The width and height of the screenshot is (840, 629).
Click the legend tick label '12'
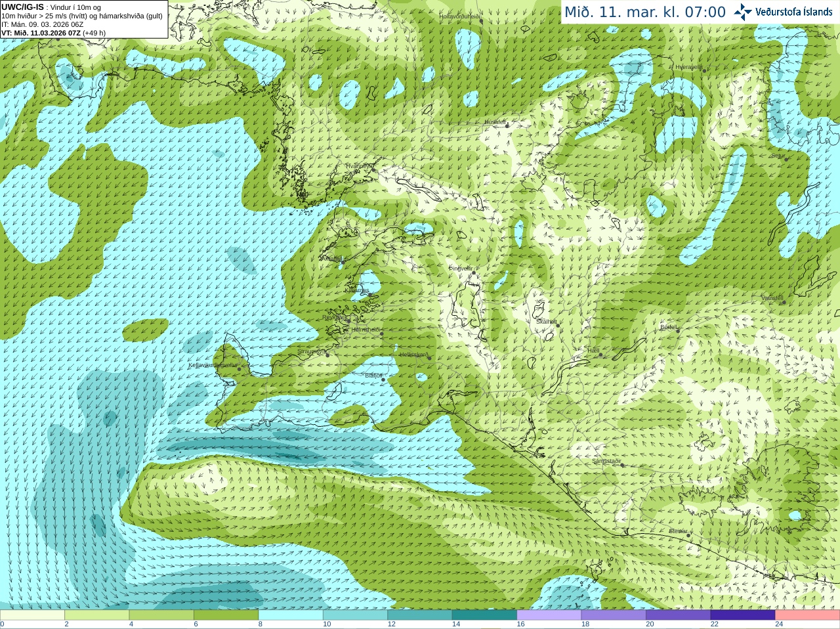pos(391,624)
